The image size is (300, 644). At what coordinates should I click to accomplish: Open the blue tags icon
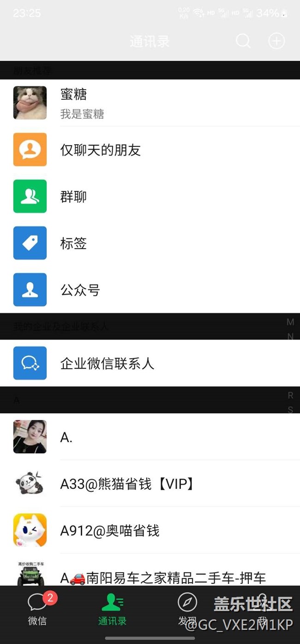(x=30, y=243)
